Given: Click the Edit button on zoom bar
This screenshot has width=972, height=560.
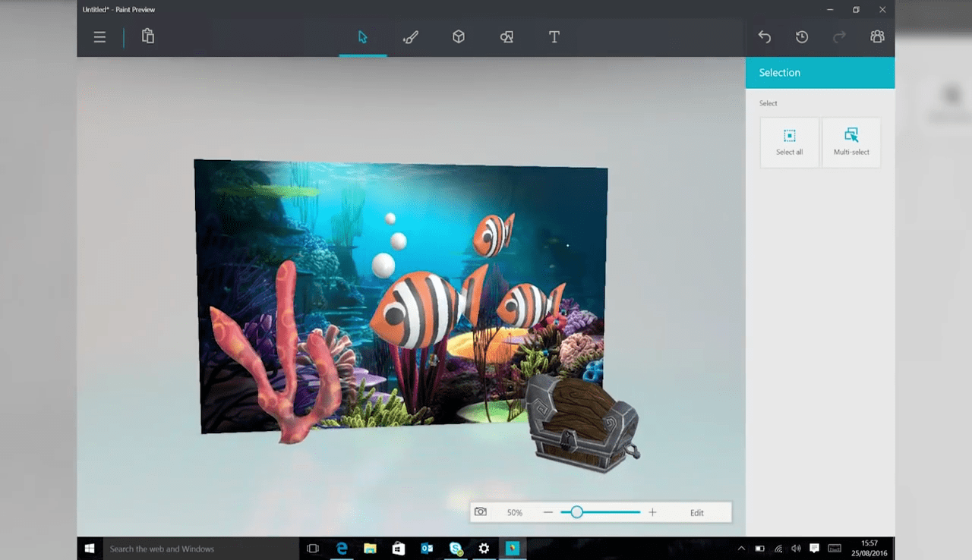Looking at the screenshot, I should [x=696, y=512].
